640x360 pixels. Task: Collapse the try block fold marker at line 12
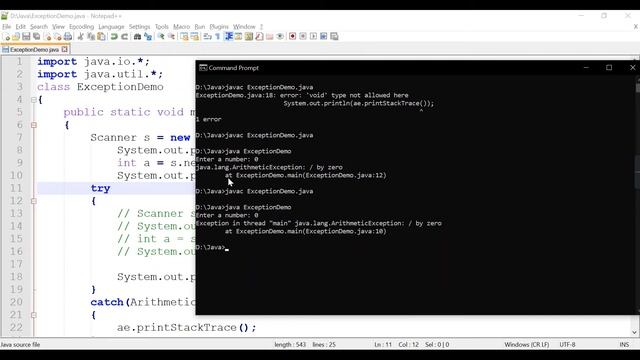pos(34,201)
